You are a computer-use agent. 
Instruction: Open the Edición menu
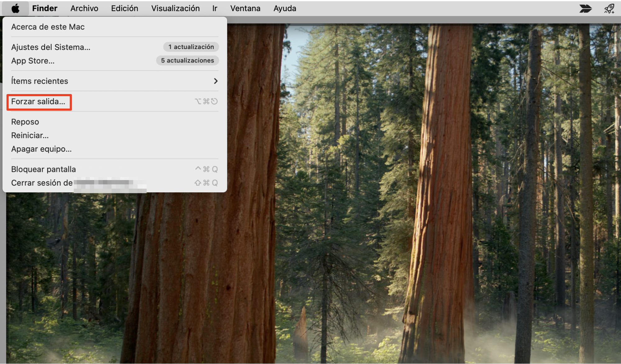click(x=125, y=8)
